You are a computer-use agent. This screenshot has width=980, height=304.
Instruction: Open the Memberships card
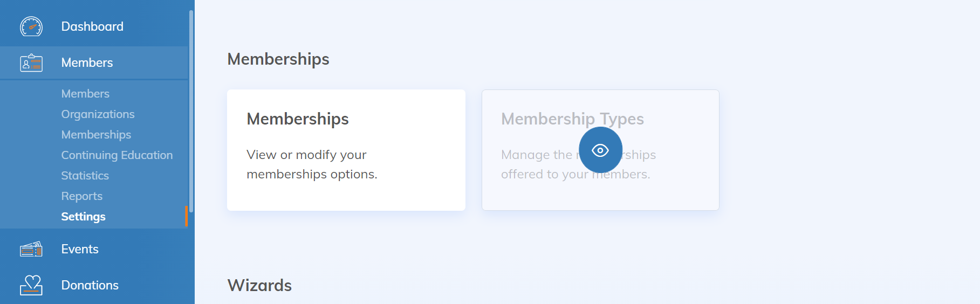click(x=346, y=150)
